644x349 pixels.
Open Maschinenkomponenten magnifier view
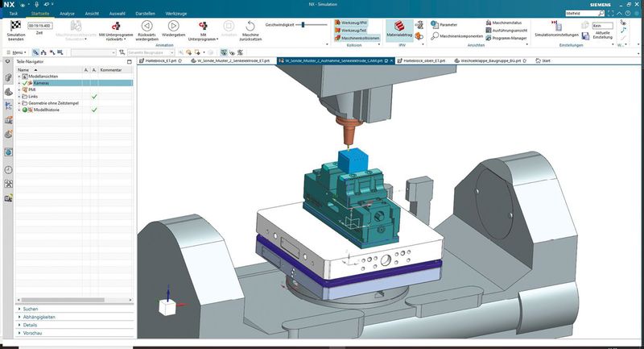coord(456,36)
